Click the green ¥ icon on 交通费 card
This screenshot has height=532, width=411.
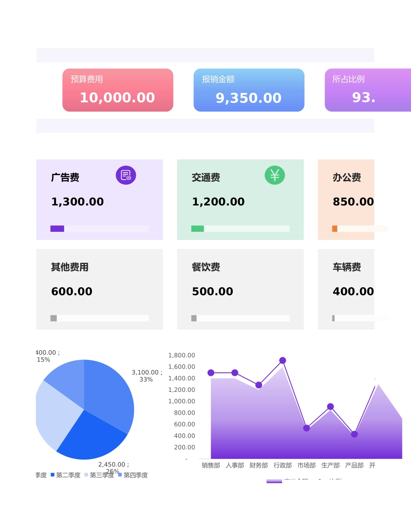[x=274, y=175]
